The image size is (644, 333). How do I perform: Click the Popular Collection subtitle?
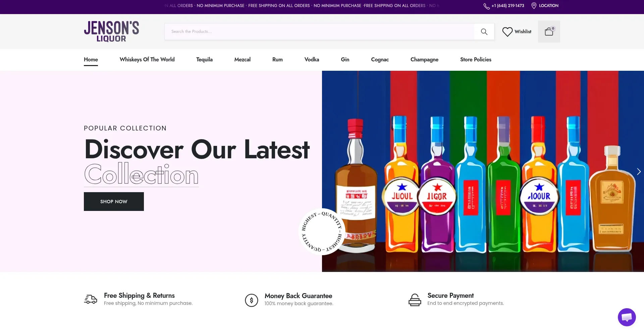pyautogui.click(x=125, y=128)
